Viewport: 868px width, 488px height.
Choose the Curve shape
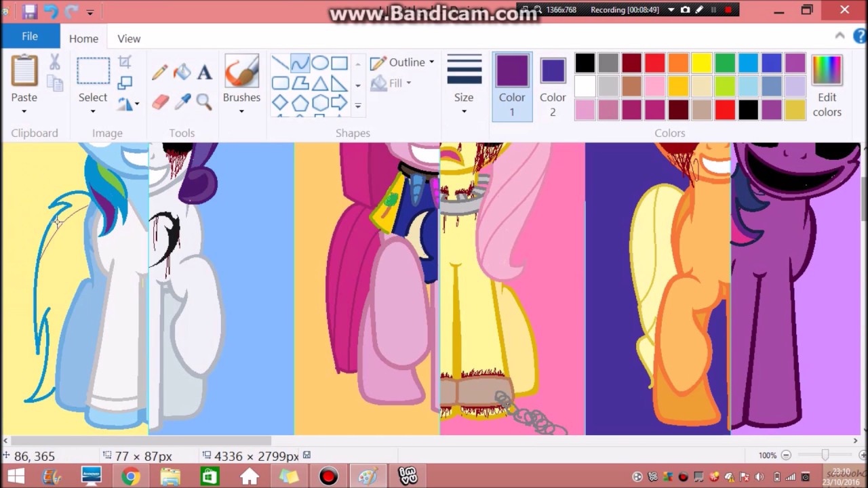tap(300, 64)
